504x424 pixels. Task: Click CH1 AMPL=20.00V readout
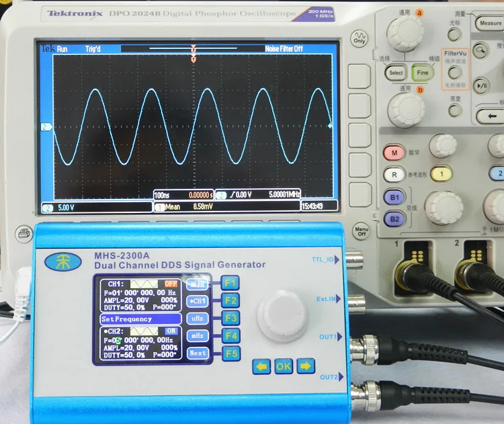pyautogui.click(x=126, y=300)
